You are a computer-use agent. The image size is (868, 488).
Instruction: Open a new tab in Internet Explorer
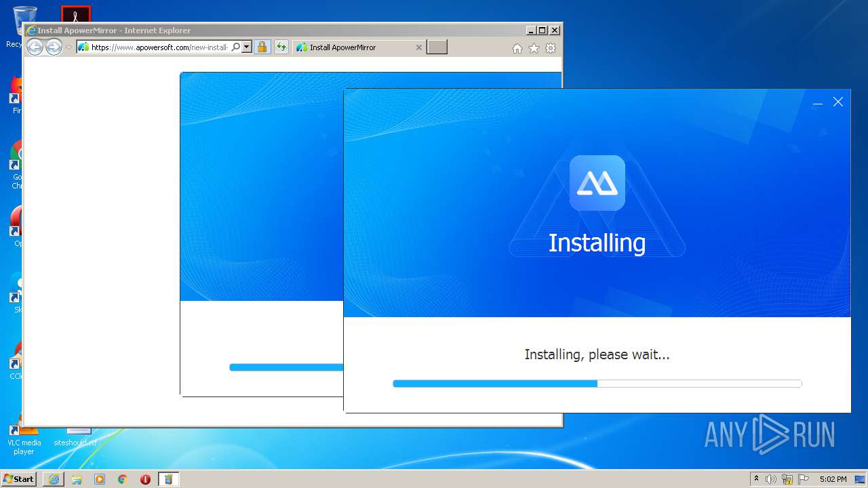pos(437,47)
